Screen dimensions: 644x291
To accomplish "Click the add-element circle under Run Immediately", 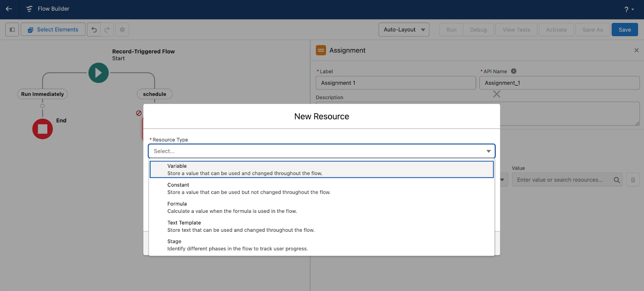I will click(43, 106).
